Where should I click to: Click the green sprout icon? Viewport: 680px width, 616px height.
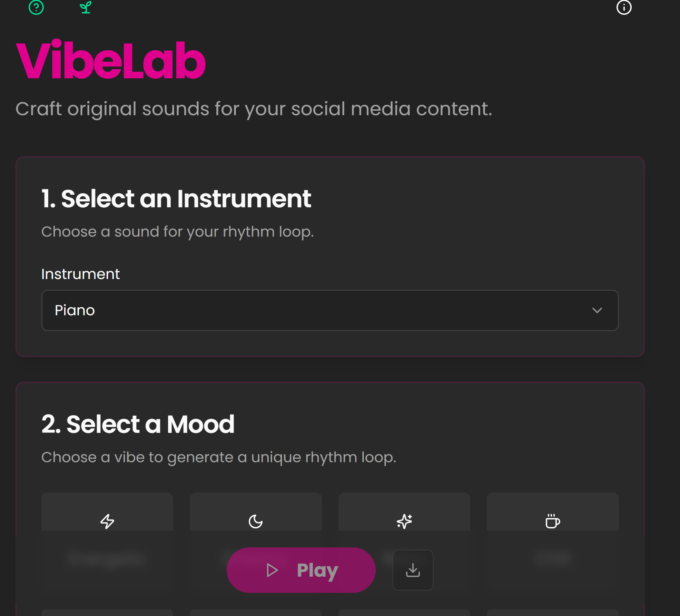coord(86,7)
